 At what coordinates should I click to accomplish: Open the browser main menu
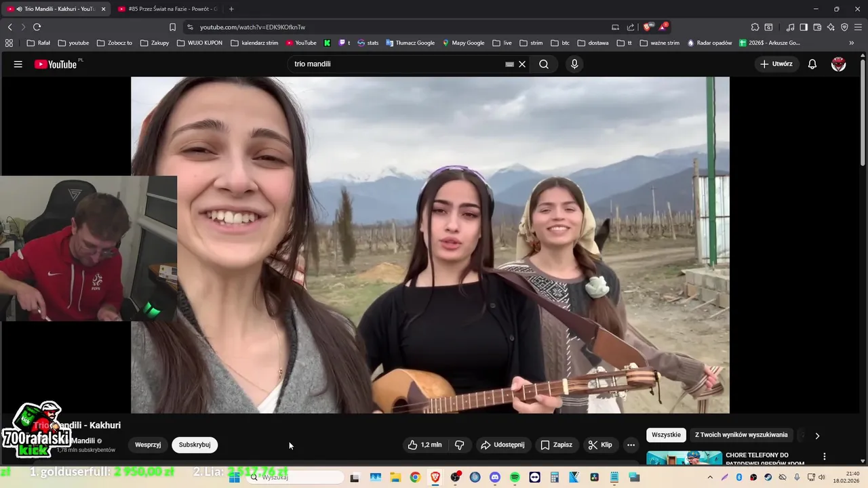tap(859, 27)
